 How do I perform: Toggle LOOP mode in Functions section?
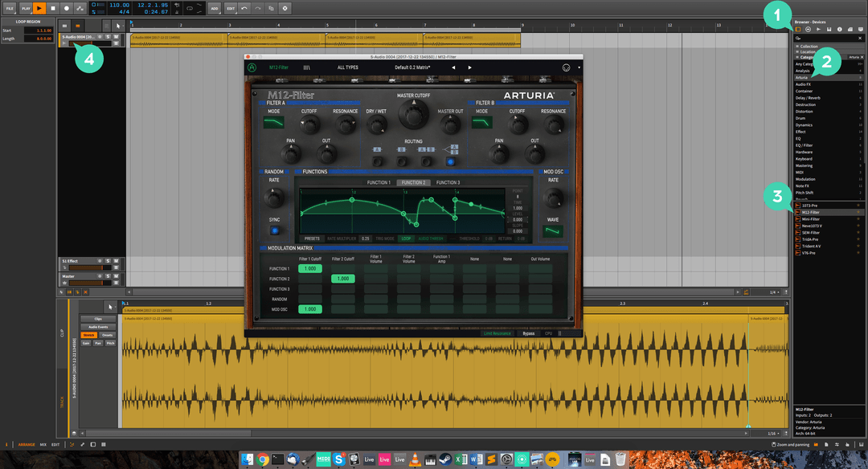(x=406, y=239)
